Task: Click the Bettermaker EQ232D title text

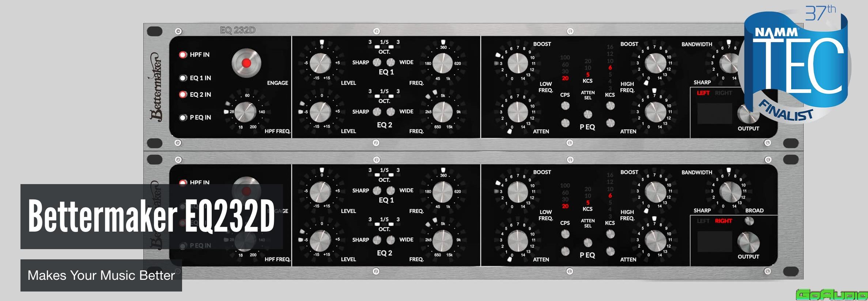Action: 151,216
